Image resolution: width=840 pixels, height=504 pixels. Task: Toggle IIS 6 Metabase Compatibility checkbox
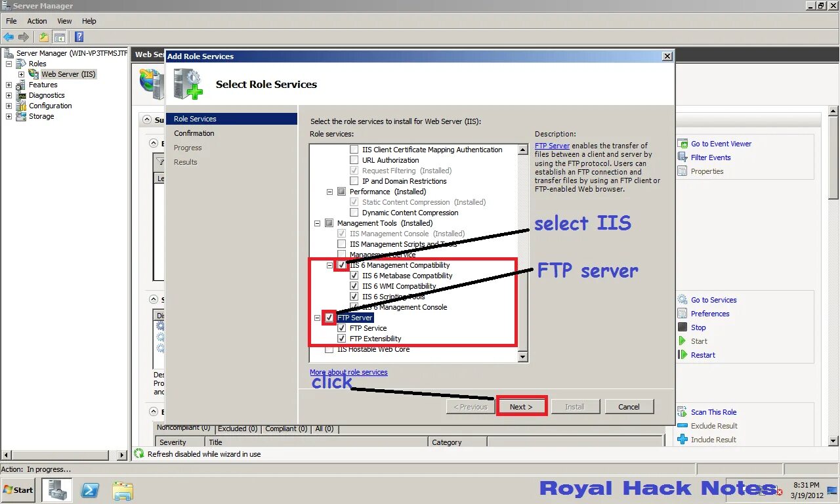click(x=354, y=276)
